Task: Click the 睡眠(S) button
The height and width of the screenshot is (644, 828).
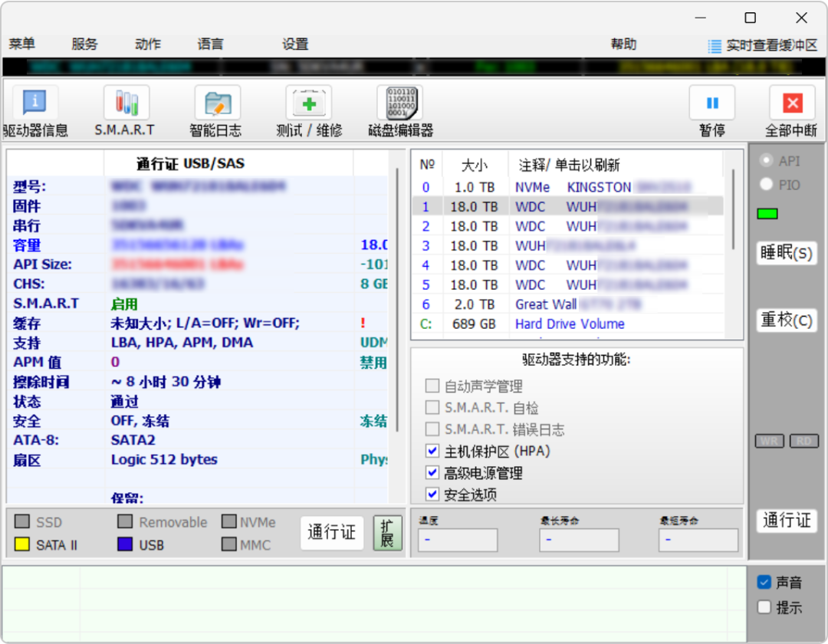Action: tap(787, 253)
